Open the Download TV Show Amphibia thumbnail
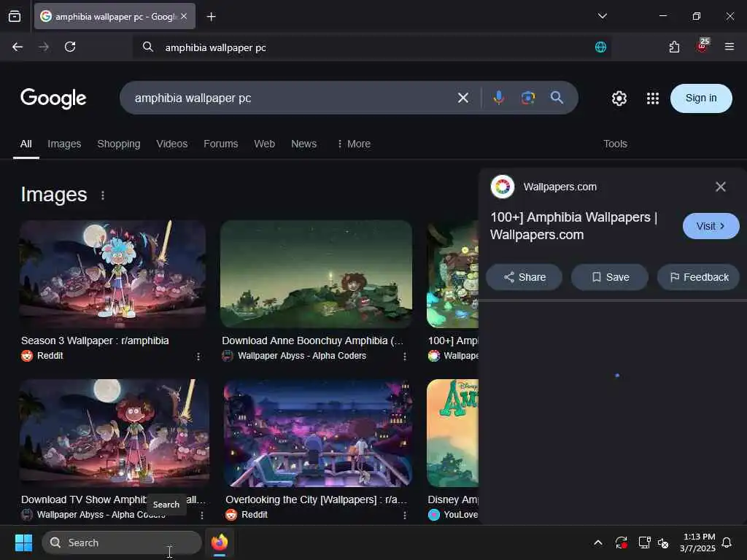 point(115,433)
